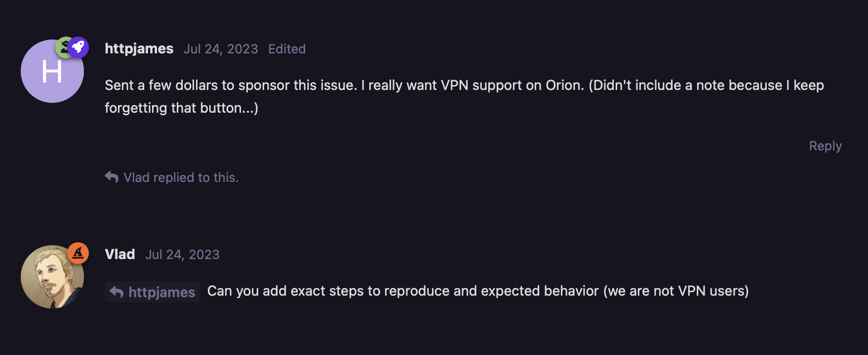Click the orange wizard hat badge on Vlad's avatar

click(78, 253)
